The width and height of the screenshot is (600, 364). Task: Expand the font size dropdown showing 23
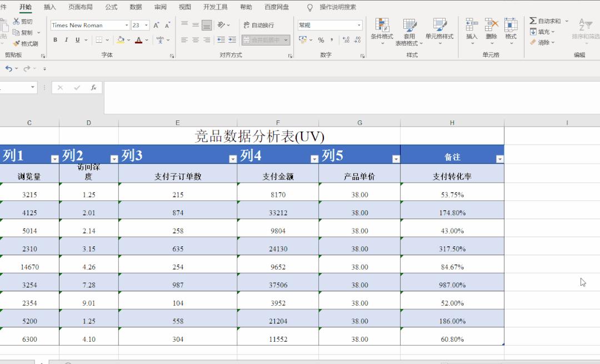click(147, 25)
